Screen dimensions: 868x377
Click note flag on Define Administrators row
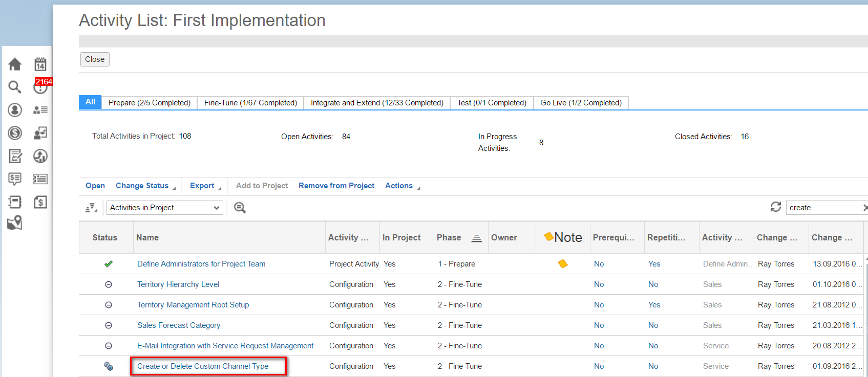[x=563, y=264]
